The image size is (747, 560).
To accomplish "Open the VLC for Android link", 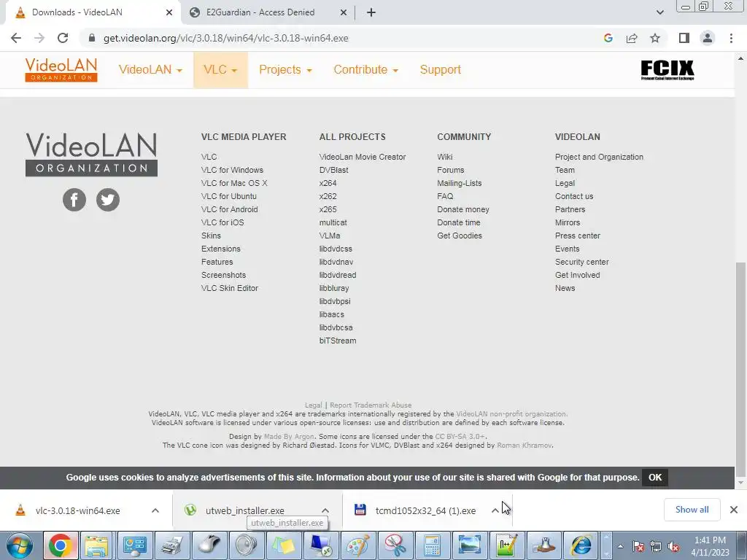I will 229,209.
